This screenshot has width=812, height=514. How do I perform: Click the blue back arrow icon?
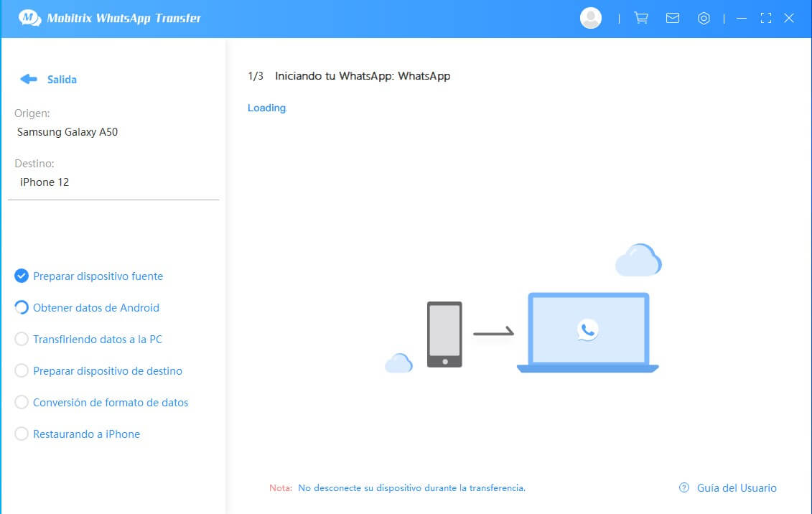tap(29, 79)
